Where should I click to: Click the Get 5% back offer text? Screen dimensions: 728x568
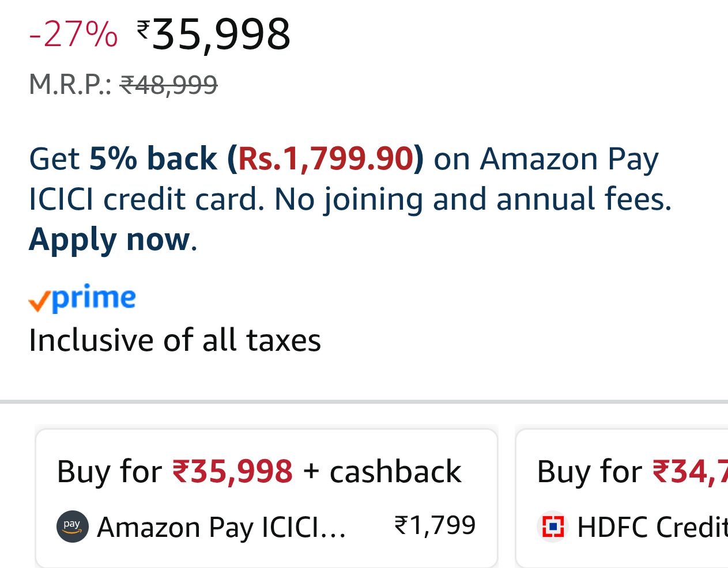(x=123, y=158)
